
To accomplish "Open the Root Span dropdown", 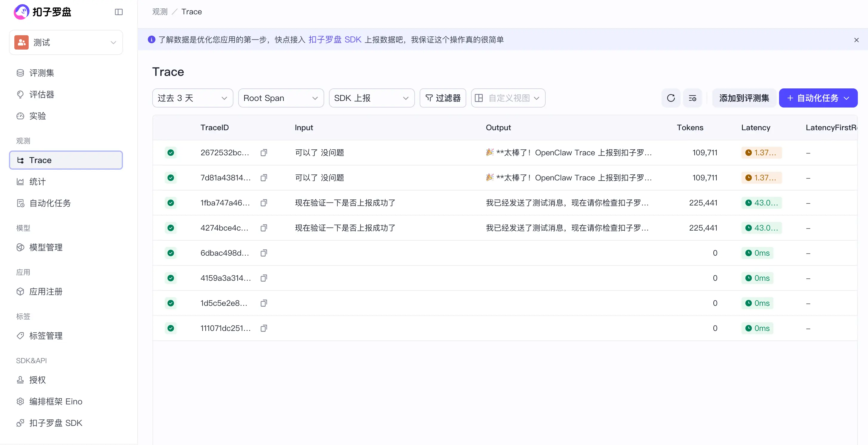I will (281, 98).
